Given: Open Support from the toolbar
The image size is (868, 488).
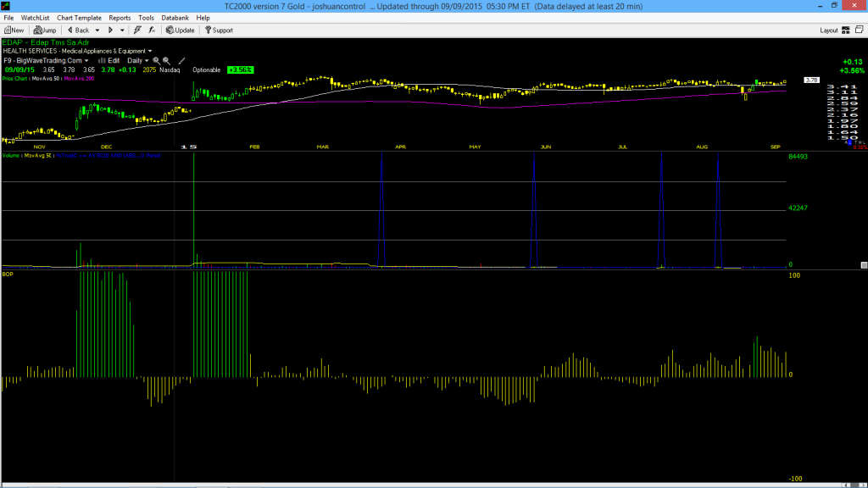Looking at the screenshot, I should click(220, 30).
